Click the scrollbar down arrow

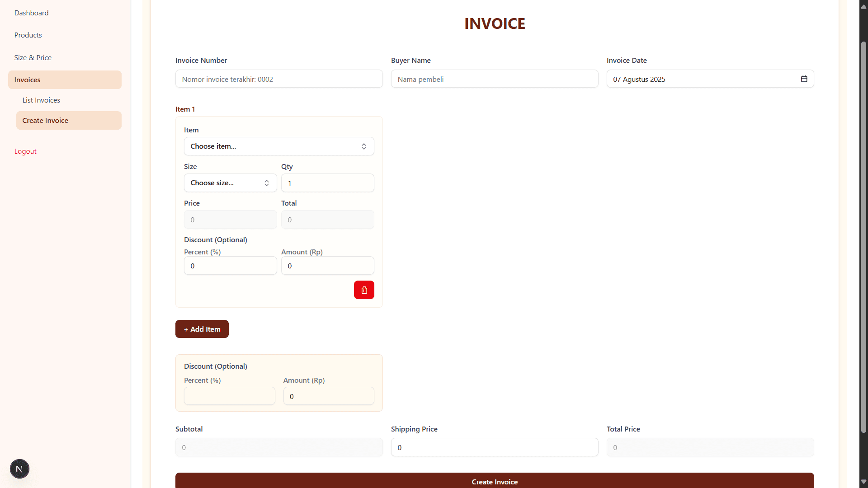(x=863, y=482)
